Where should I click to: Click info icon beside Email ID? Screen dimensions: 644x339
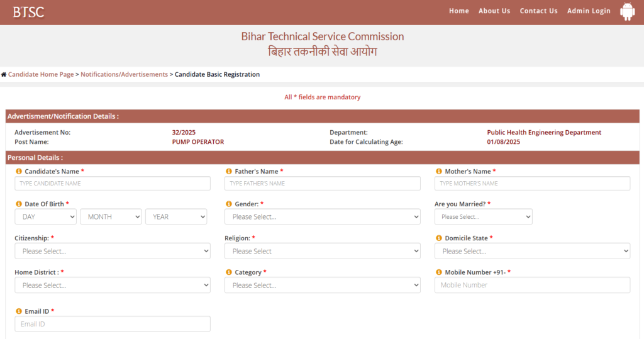[18, 311]
